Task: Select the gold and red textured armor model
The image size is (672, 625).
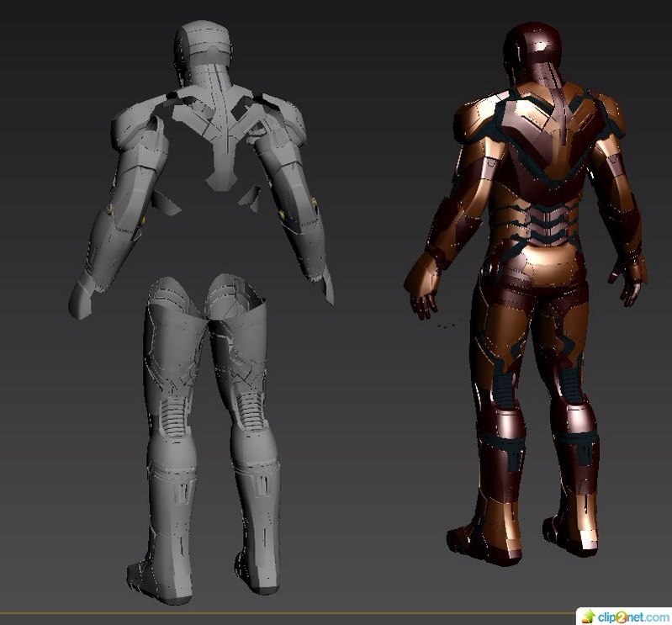Action: click(x=526, y=296)
